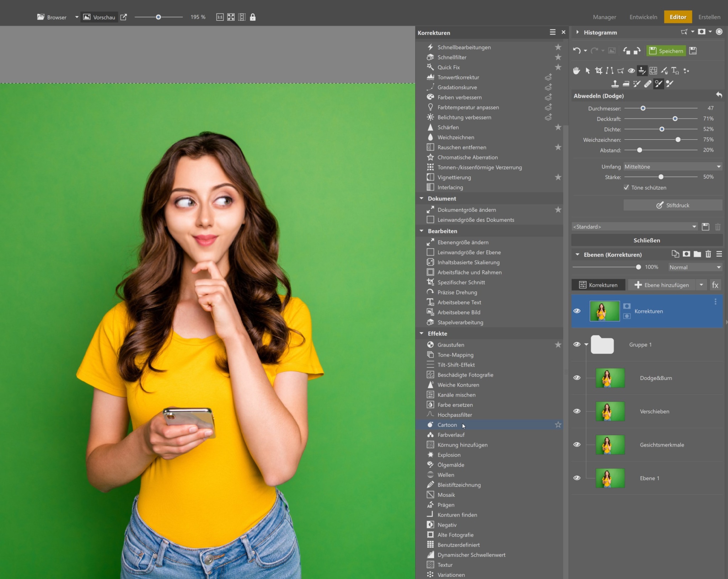728x579 pixels.
Task: Click the Speichern button
Action: pos(666,51)
